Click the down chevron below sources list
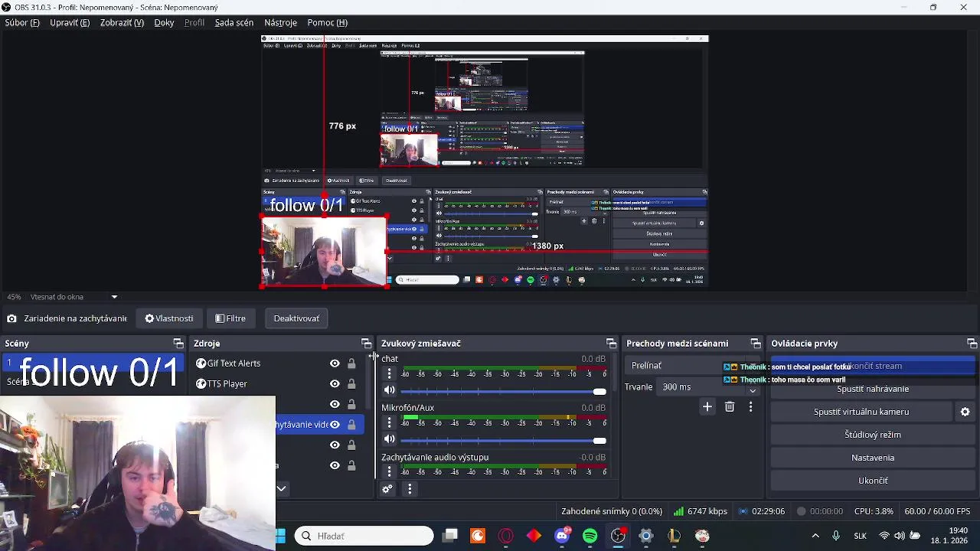This screenshot has width=980, height=551. point(282,488)
